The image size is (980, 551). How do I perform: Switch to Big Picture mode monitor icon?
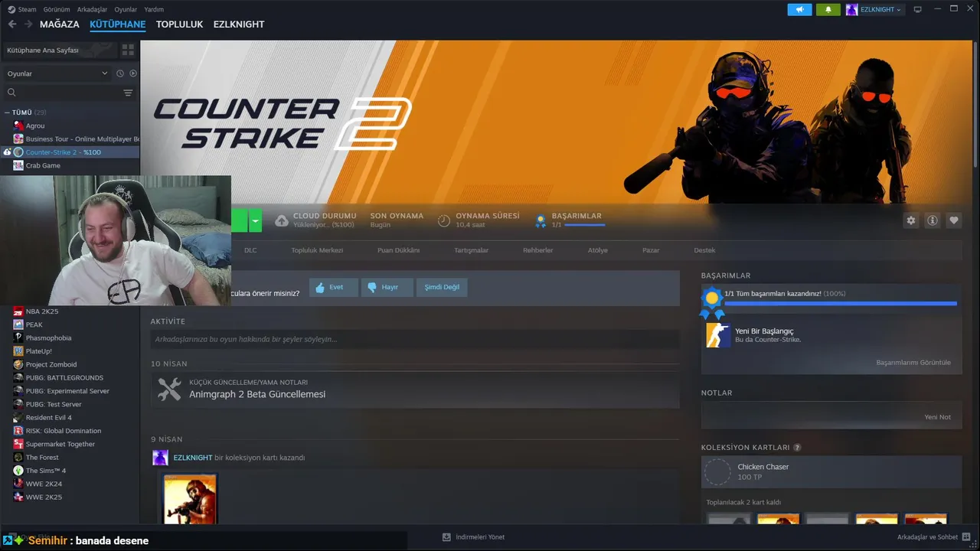(917, 9)
